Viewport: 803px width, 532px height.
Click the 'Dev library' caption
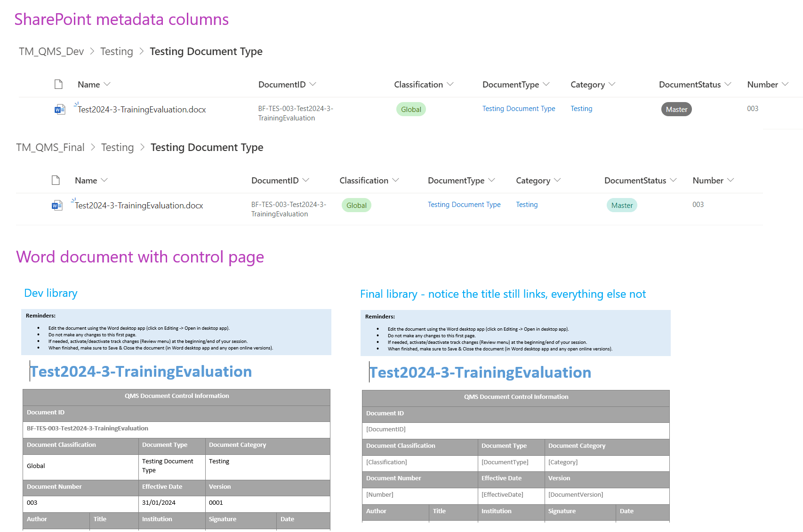coord(51,293)
